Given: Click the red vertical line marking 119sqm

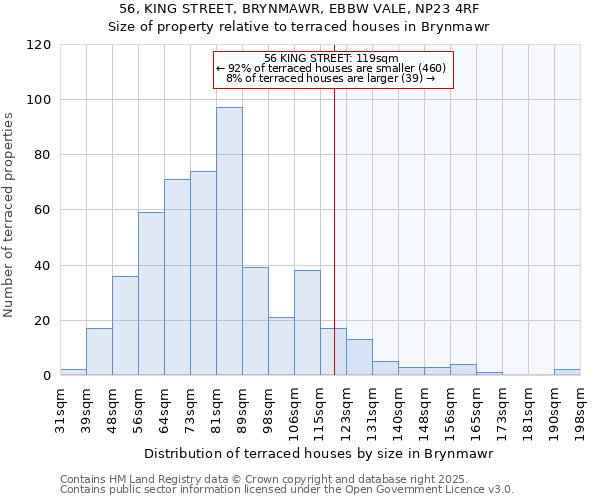Looking at the screenshot, I should tap(334, 230).
